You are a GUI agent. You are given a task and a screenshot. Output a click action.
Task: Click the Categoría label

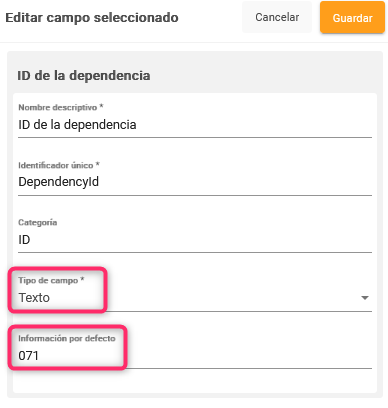[x=37, y=223]
